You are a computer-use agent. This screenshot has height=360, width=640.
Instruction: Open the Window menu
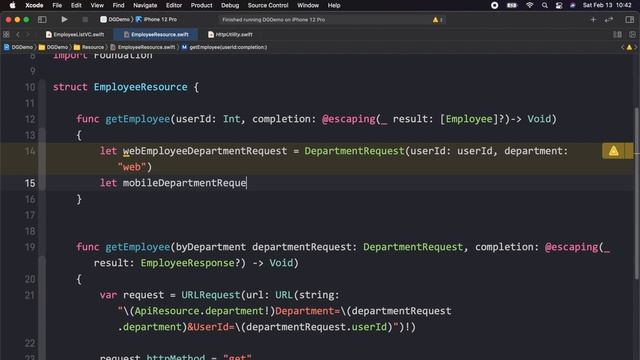coord(308,5)
